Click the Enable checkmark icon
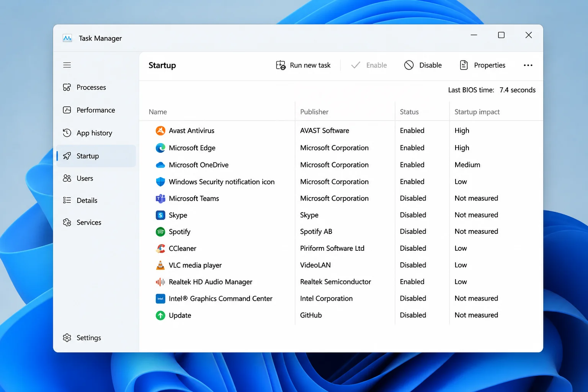The height and width of the screenshot is (392, 588). 356,65
